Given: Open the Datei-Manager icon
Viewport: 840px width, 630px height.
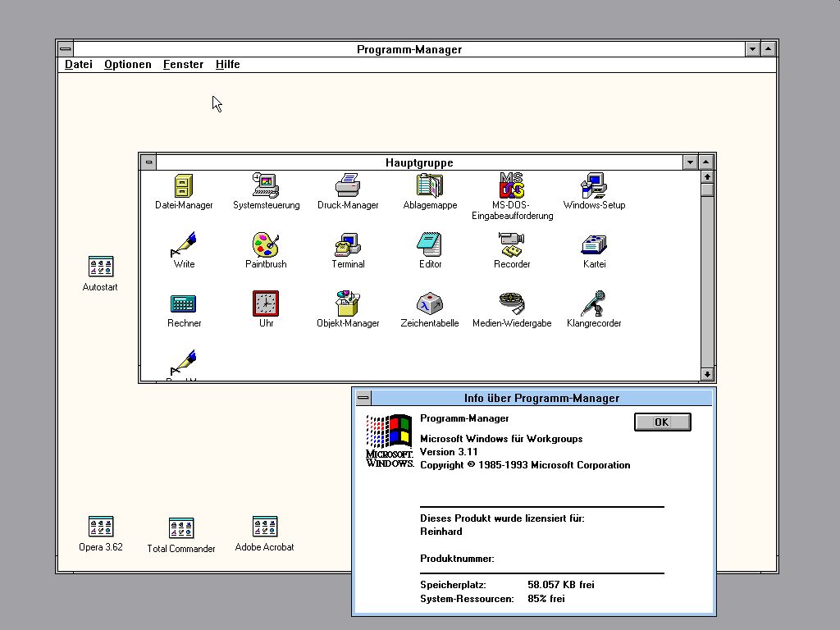Looking at the screenshot, I should click(x=183, y=186).
